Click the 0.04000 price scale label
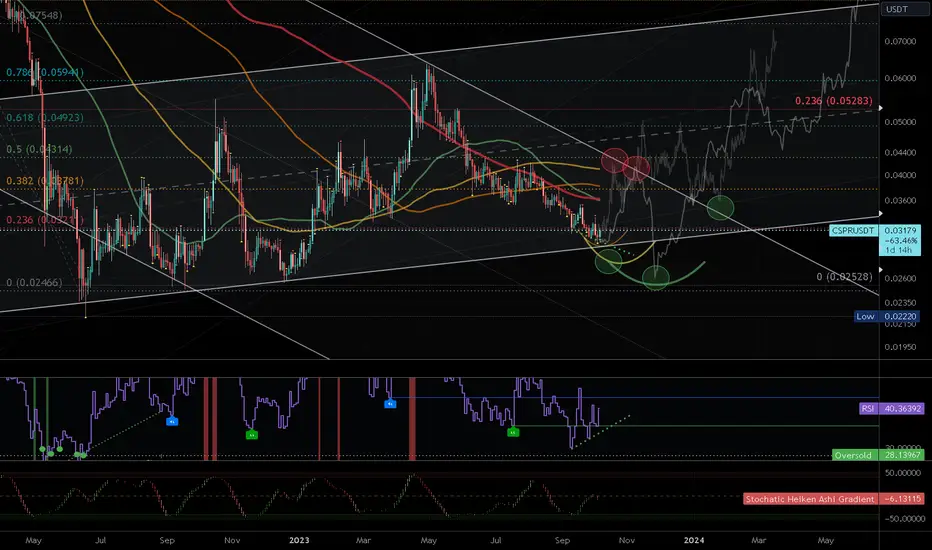Viewport: 932px width, 550px height. click(900, 175)
